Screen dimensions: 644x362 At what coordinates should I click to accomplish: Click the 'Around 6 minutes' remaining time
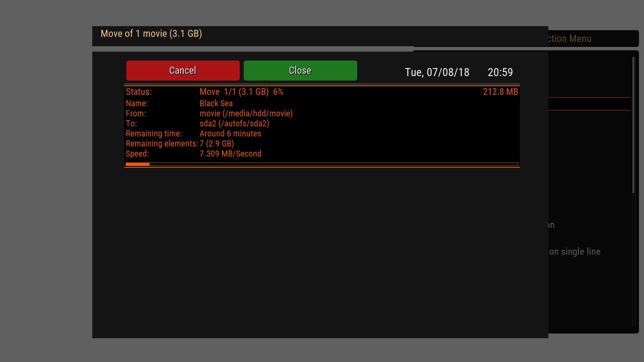coord(230,134)
